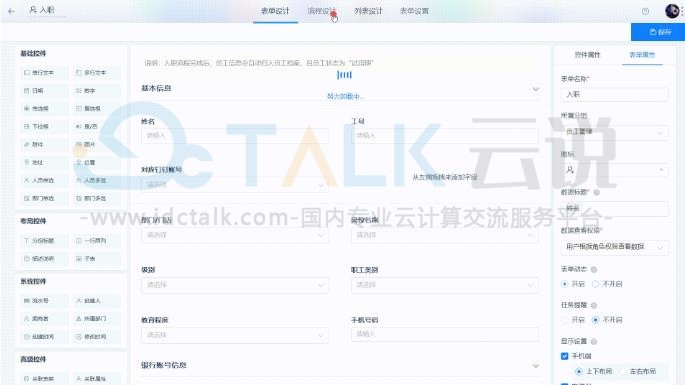Open the 图标 icon picker dropdown
685x385 pixels.
click(x=614, y=170)
